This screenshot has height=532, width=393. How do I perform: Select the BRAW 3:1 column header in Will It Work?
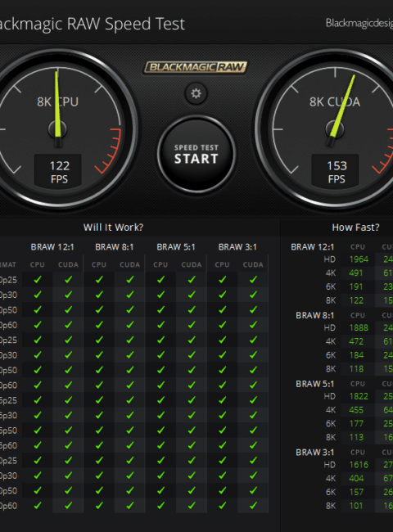tap(237, 247)
